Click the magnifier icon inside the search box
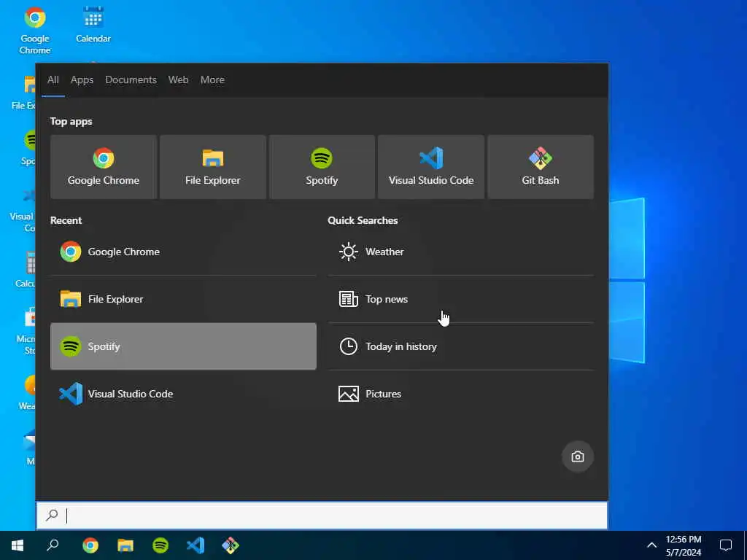The height and width of the screenshot is (560, 747). click(x=52, y=516)
